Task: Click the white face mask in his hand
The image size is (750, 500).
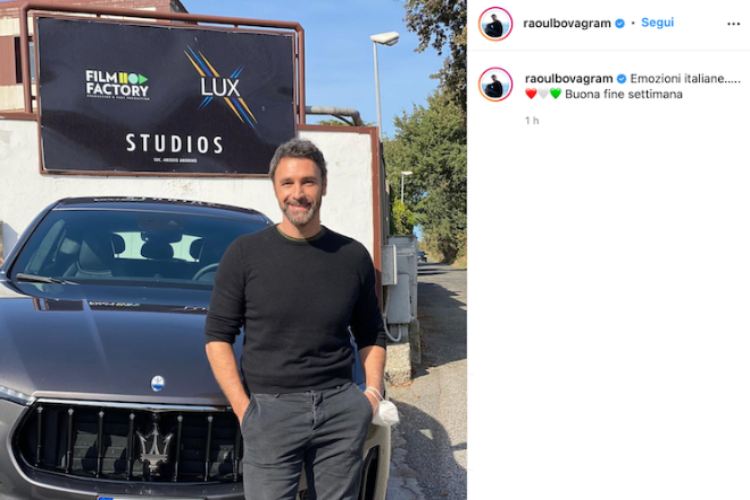Action: (384, 410)
